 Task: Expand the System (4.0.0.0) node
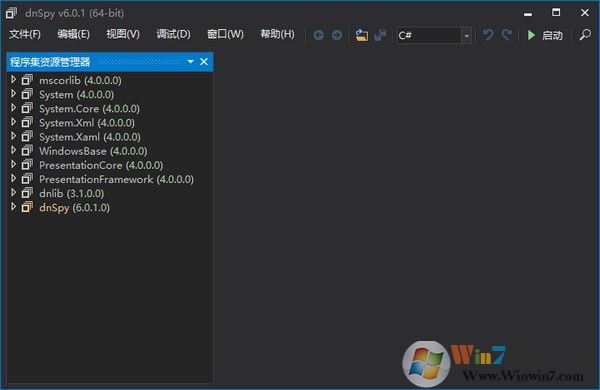click(13, 94)
